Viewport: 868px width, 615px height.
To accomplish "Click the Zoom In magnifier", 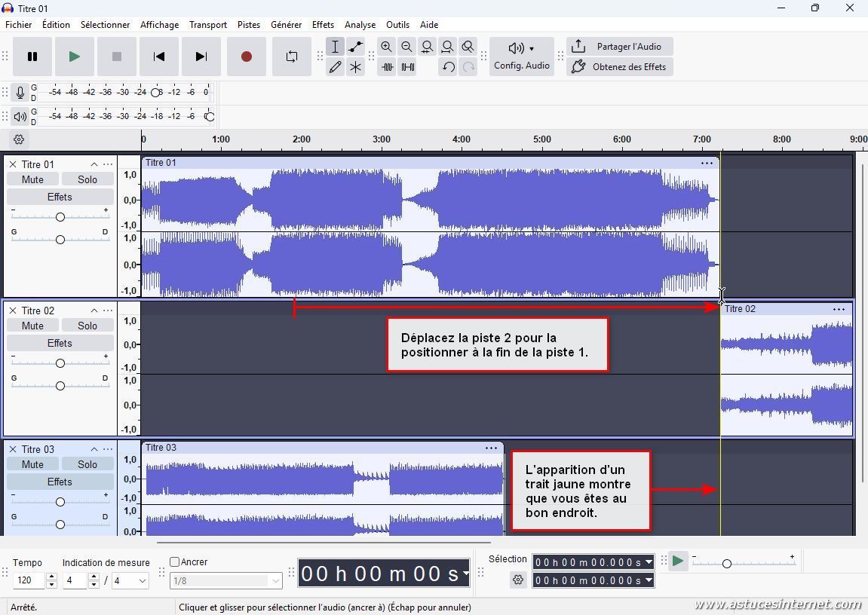I will coord(386,47).
